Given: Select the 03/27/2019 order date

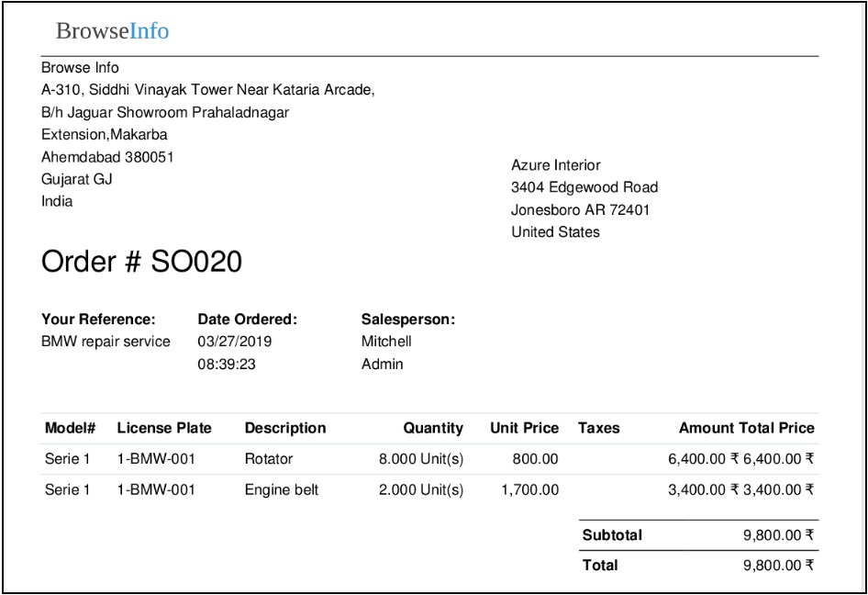Looking at the screenshot, I should pyautogui.click(x=234, y=342).
